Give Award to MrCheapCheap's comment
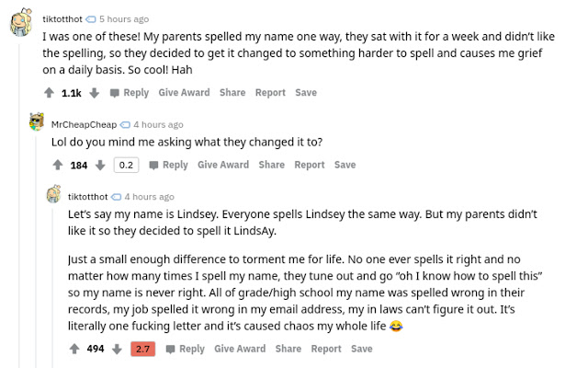This screenshot has width=588, height=368. pyautogui.click(x=223, y=166)
